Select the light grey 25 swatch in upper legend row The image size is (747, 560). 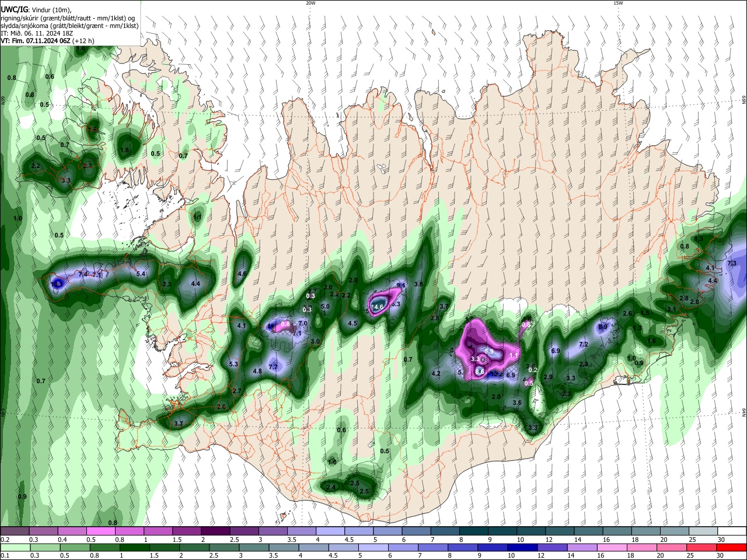[703, 531]
